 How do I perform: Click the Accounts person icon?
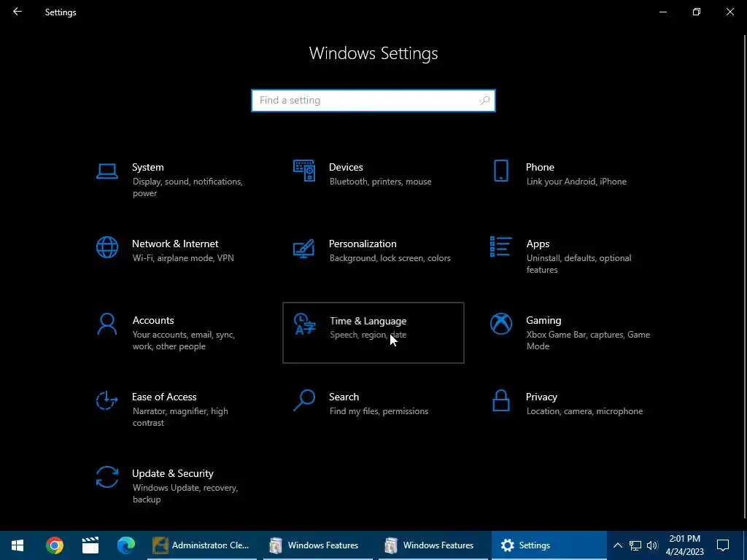click(x=107, y=324)
